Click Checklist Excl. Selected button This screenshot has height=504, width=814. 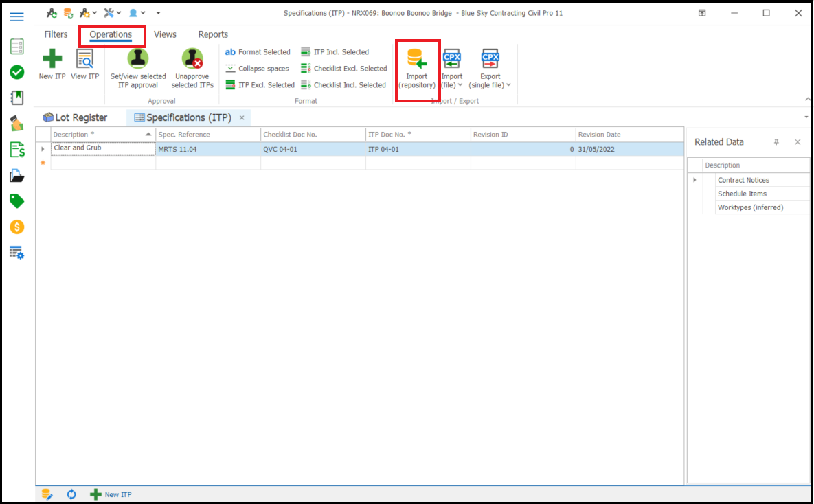pyautogui.click(x=344, y=69)
